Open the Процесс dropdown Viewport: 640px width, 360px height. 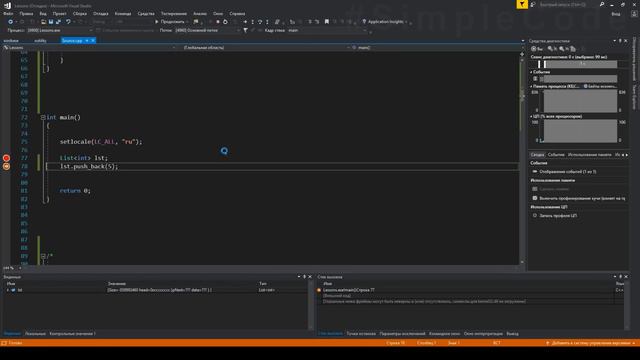tap(60, 30)
